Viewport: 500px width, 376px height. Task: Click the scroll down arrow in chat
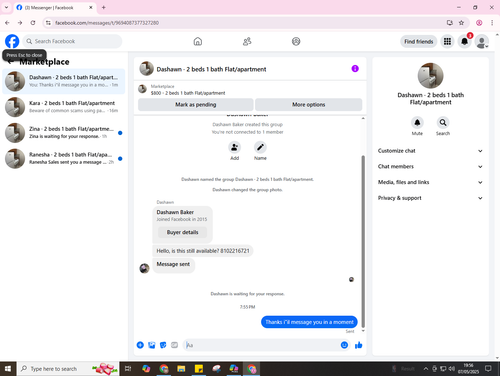pos(363,331)
